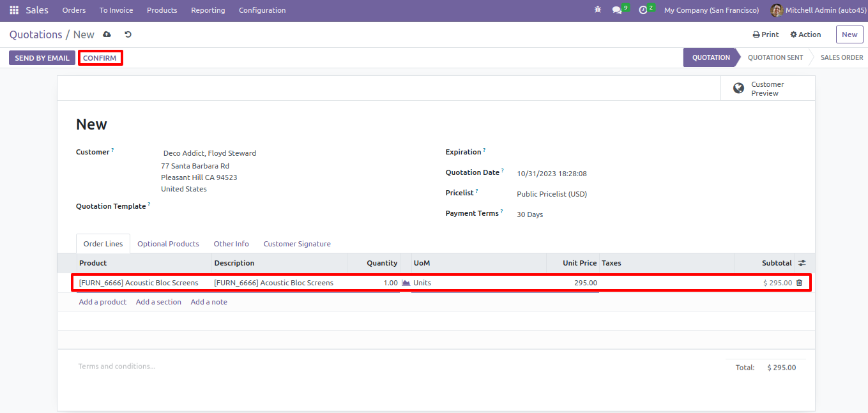
Task: Open column settings toggle icon
Action: (x=802, y=263)
